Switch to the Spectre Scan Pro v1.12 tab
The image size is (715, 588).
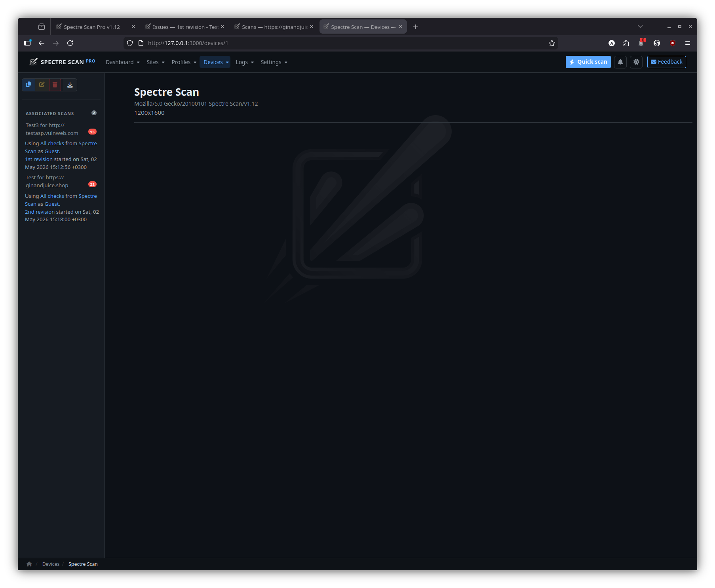pos(92,27)
